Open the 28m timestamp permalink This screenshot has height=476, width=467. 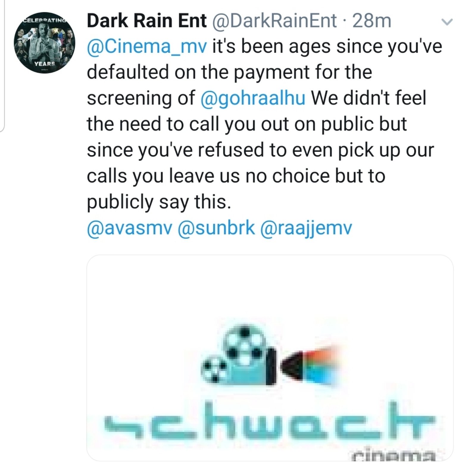click(372, 21)
